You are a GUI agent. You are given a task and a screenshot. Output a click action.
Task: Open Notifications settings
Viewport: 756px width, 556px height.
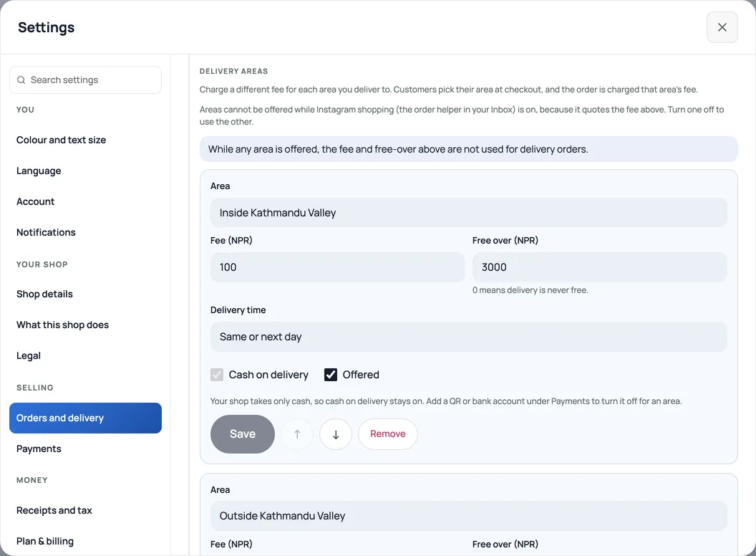(85, 233)
